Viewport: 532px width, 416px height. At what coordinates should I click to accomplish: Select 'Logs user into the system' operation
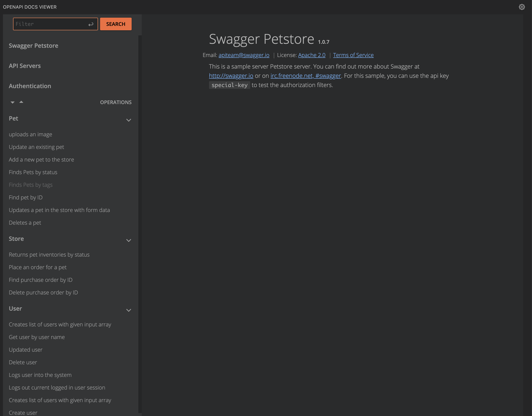pos(40,375)
